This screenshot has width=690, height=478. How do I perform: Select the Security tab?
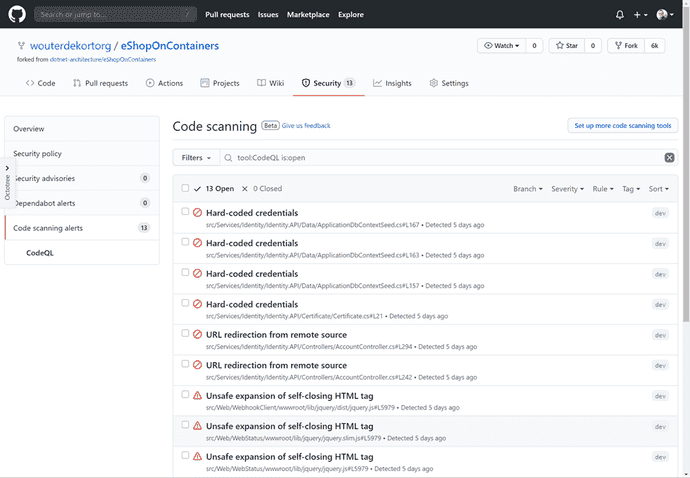328,83
